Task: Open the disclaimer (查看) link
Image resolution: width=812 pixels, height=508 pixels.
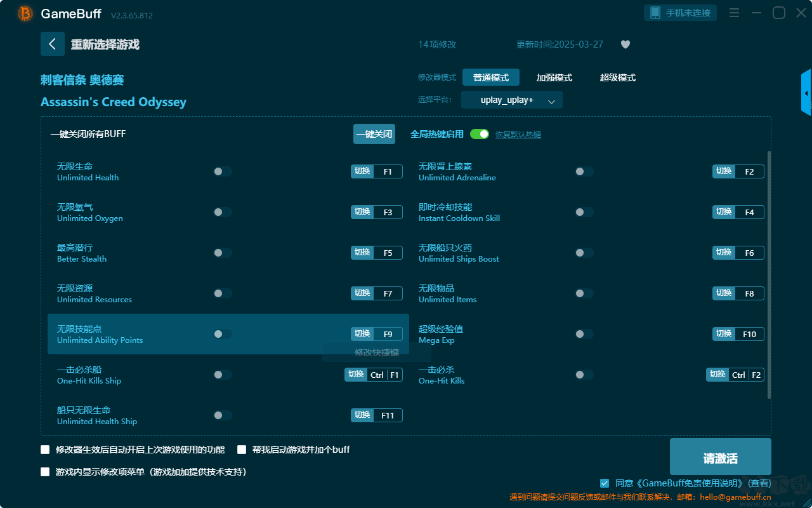Action: coord(759,484)
